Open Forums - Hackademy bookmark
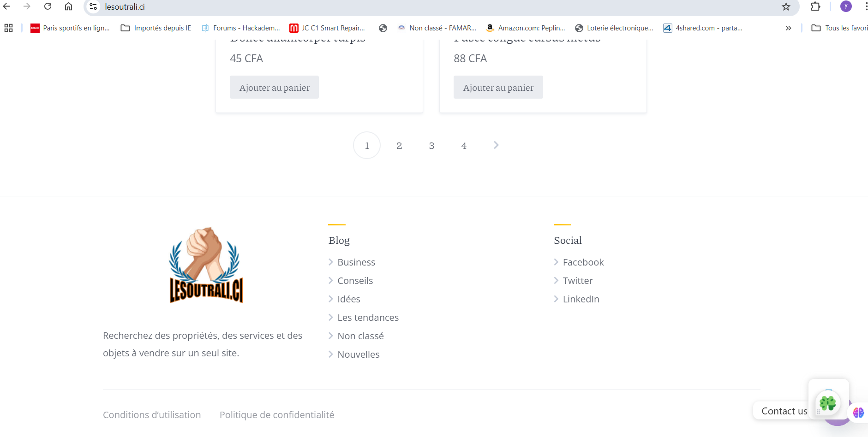Image resolution: width=868 pixels, height=437 pixels. pos(241,28)
